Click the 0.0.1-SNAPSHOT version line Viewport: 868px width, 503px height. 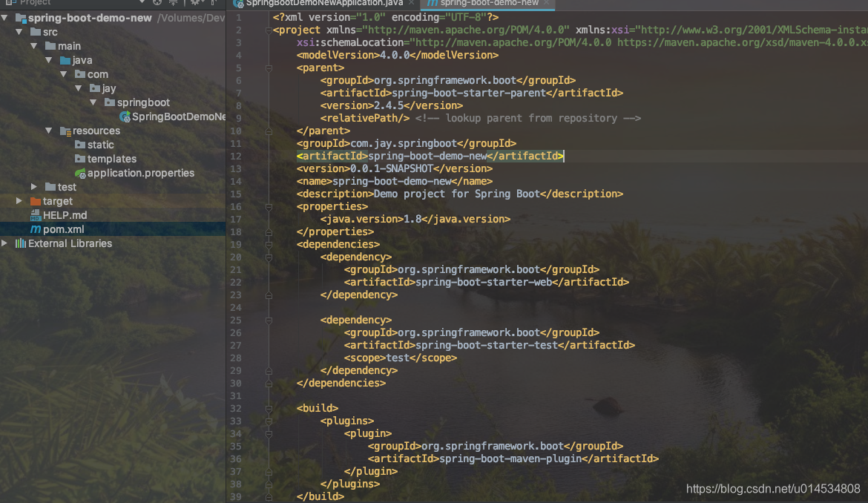pos(395,168)
